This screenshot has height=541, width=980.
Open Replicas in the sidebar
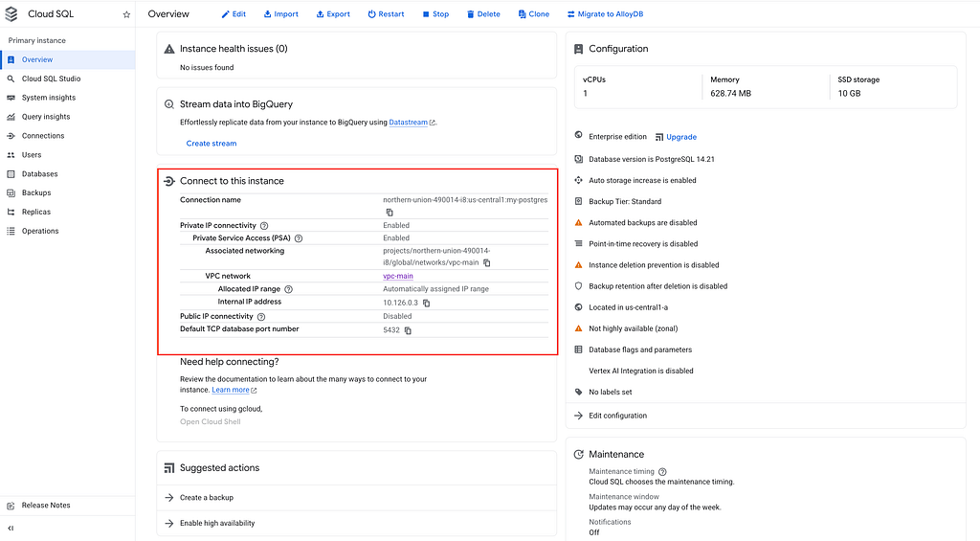(x=68, y=212)
